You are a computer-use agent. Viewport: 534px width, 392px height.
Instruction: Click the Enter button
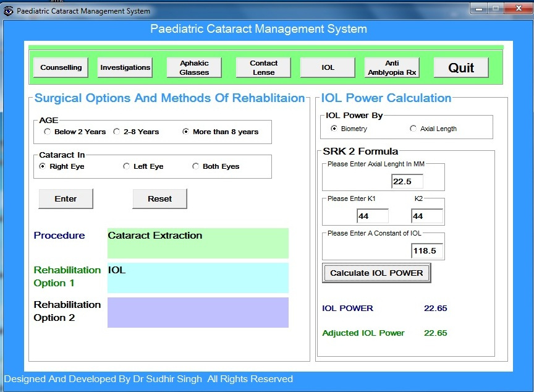pos(66,199)
